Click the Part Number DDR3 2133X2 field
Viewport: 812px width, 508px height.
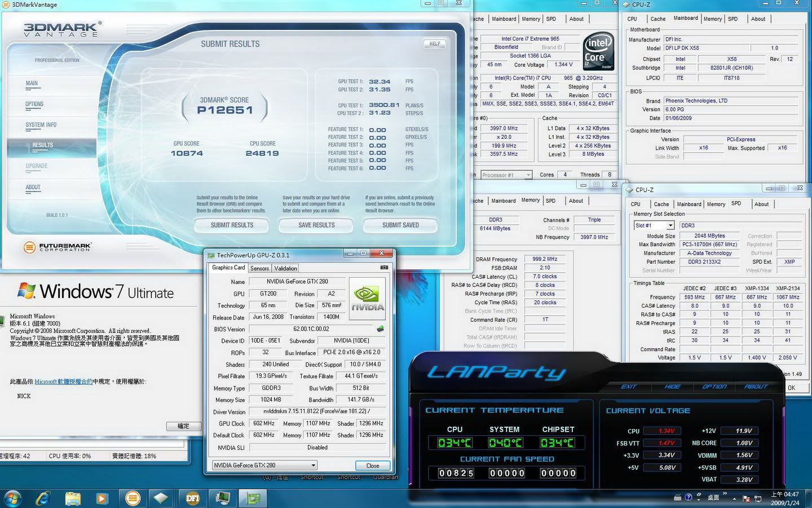709,262
